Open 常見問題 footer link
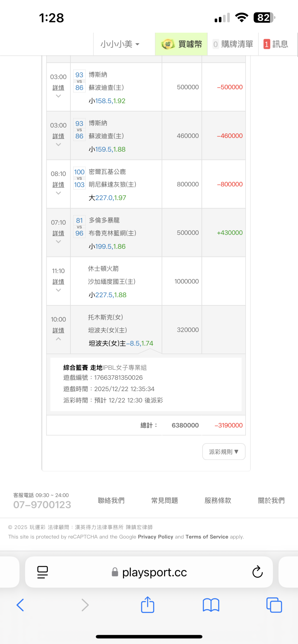Viewport: 298px width, 644px height. [x=164, y=500]
